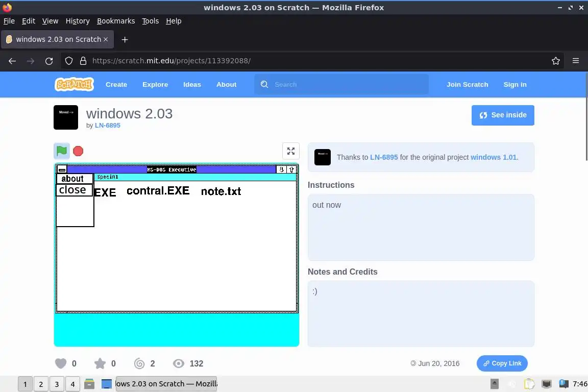The width and height of the screenshot is (588, 392).
Task: Open the windows 1.01 original project link
Action: (x=494, y=157)
